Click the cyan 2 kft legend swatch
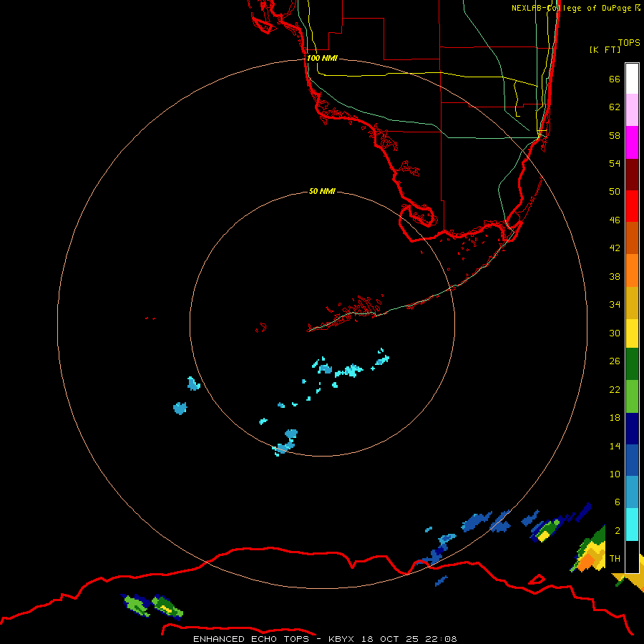The width and height of the screenshot is (644, 644). (x=632, y=525)
